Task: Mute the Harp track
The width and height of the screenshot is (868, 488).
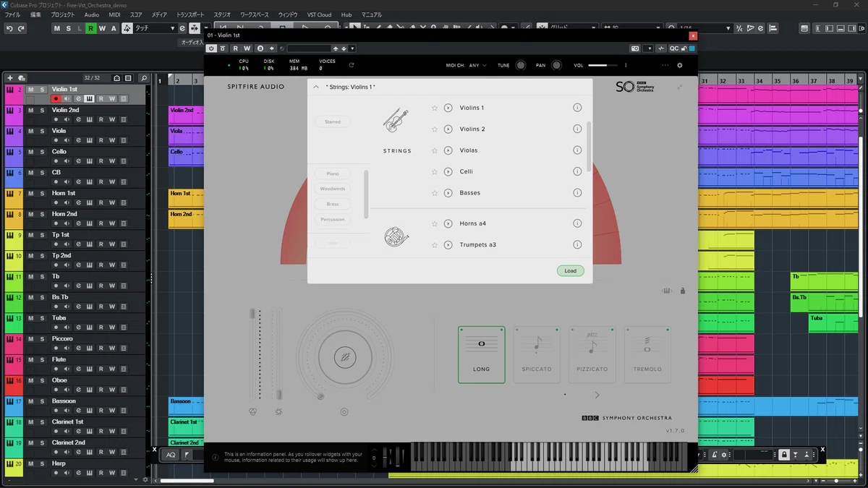Action: click(31, 463)
